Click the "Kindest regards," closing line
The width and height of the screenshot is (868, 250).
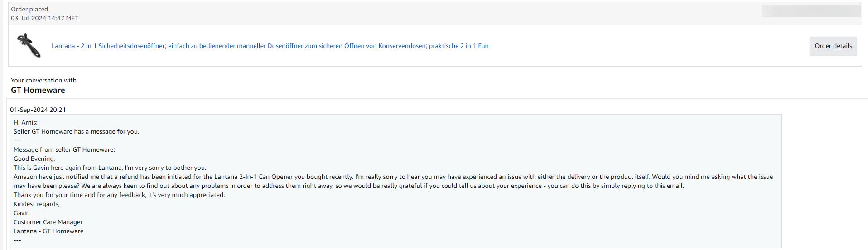(37, 204)
